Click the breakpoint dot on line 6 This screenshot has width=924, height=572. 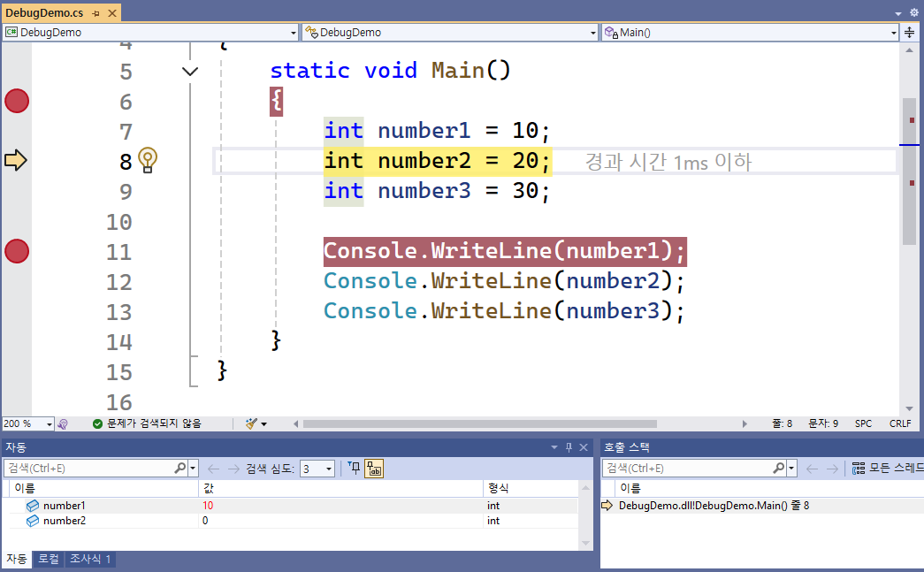(x=17, y=102)
